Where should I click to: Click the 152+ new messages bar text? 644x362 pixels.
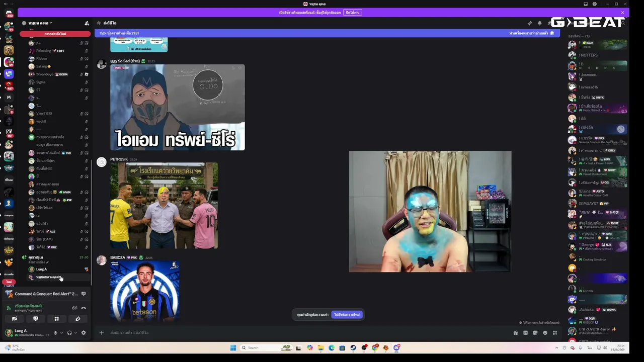tap(119, 33)
